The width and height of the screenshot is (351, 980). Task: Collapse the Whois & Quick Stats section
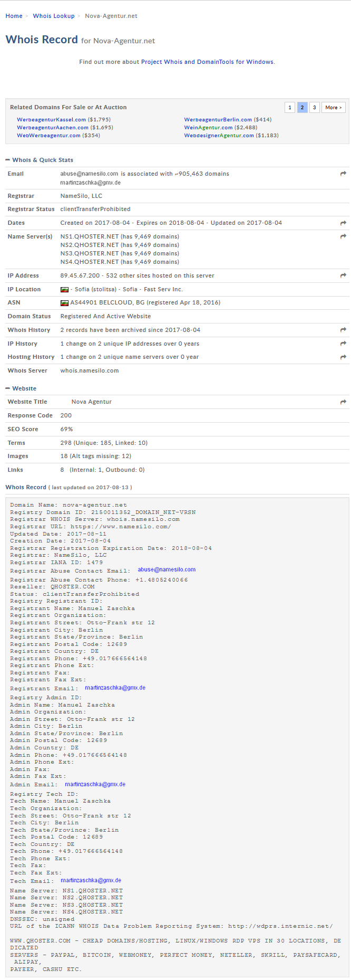8,160
